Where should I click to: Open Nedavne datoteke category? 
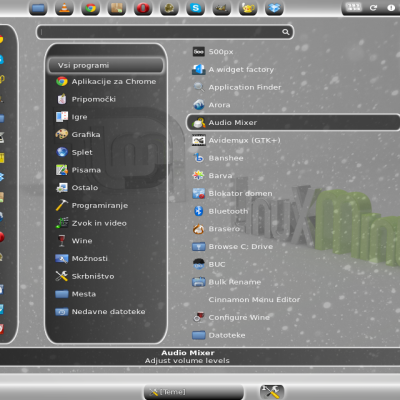[101, 312]
